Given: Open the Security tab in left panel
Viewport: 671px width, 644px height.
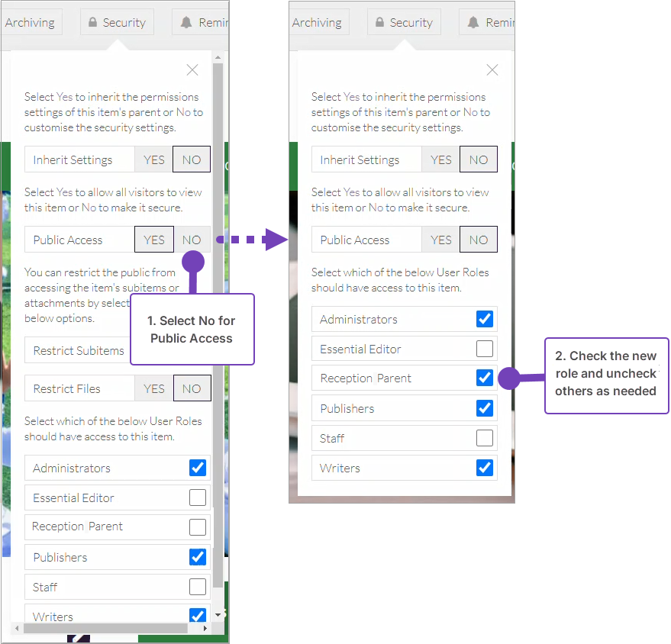Looking at the screenshot, I should click(117, 22).
